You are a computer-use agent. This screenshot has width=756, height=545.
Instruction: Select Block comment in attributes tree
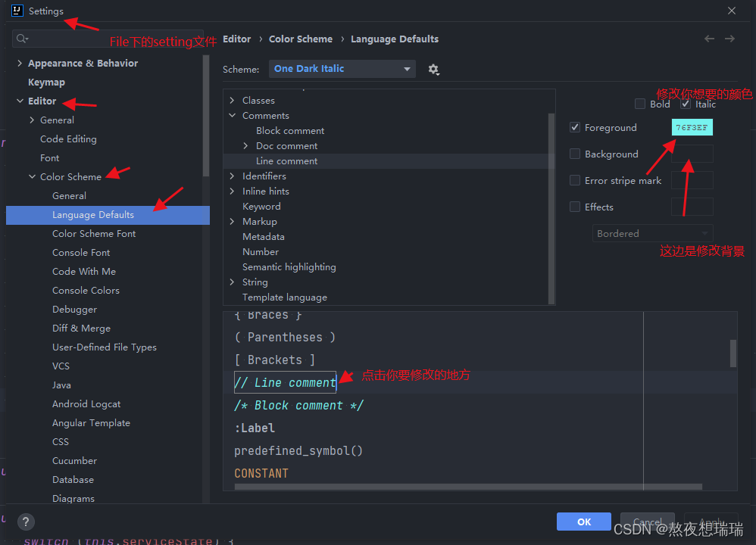(x=290, y=131)
